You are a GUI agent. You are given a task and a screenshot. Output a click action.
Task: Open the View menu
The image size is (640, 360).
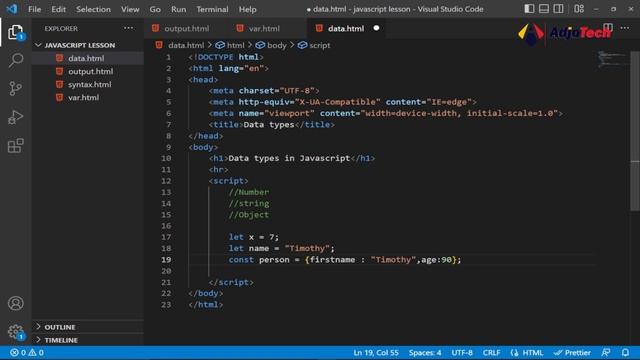(130, 9)
